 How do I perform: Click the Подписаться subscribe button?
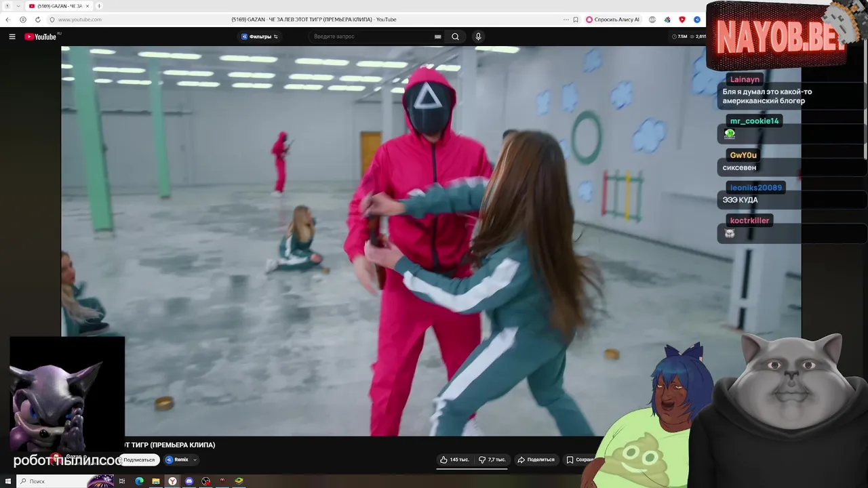[x=139, y=460]
